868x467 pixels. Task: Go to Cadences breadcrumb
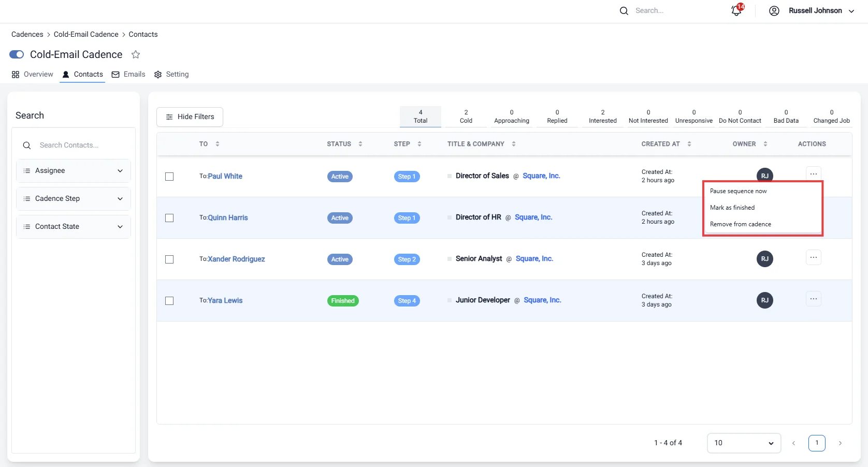(27, 35)
